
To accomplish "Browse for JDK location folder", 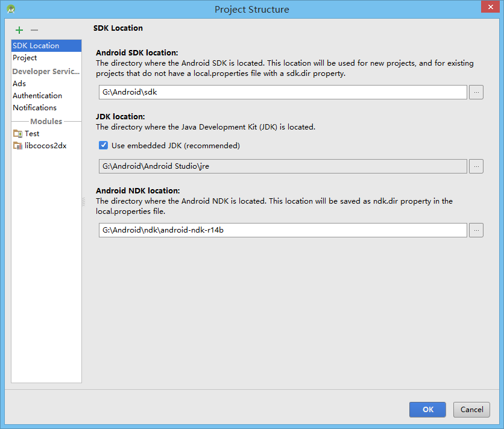I will [476, 166].
